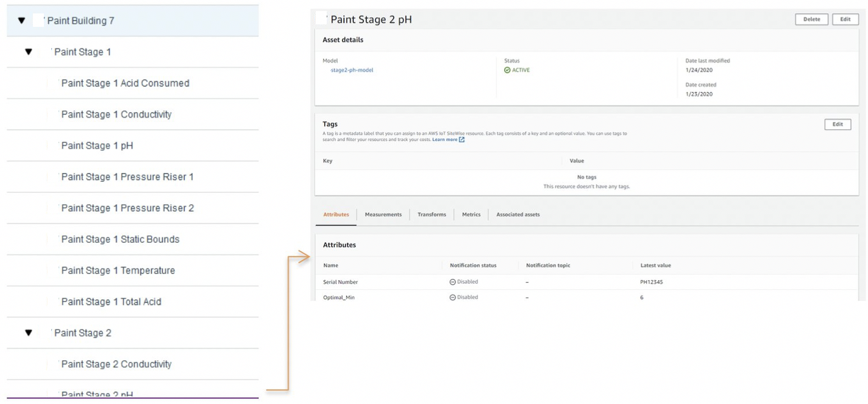This screenshot has width=868, height=404.
Task: Select Paint Stage 1 Temperature asset
Action: pyautogui.click(x=118, y=270)
